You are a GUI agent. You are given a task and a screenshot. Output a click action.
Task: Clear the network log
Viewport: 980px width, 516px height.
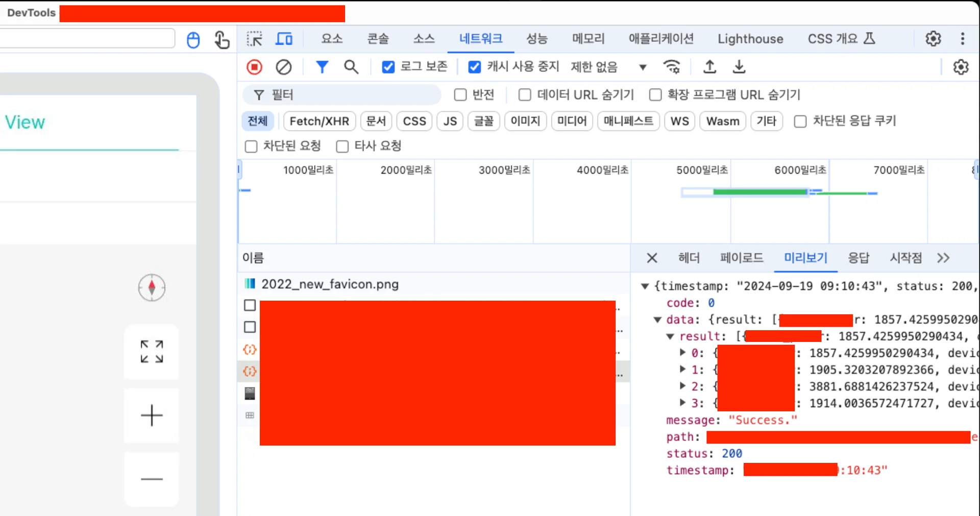coord(284,67)
